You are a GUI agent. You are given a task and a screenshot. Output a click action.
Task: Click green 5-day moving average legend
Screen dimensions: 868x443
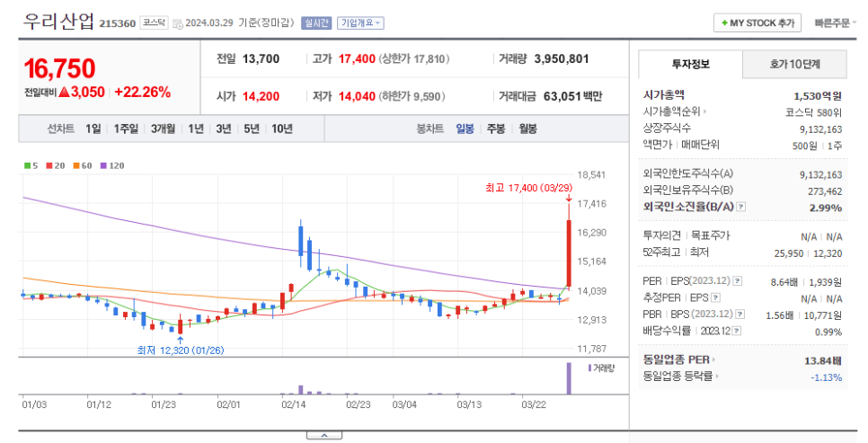coord(31,165)
